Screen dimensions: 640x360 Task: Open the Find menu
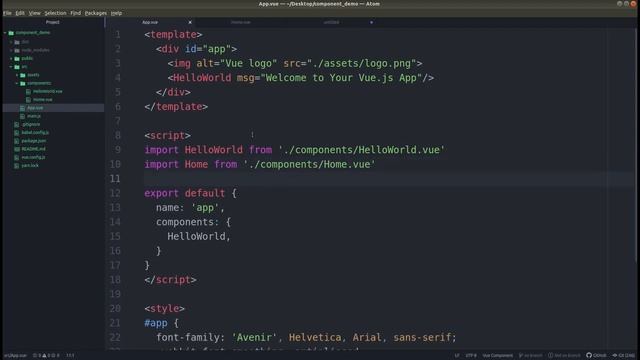(x=76, y=13)
